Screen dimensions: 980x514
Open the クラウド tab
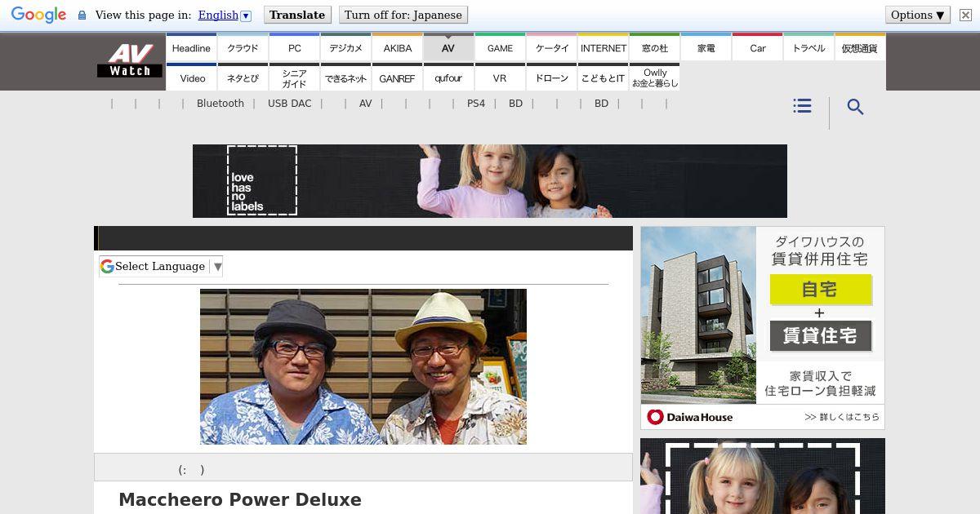point(243,47)
